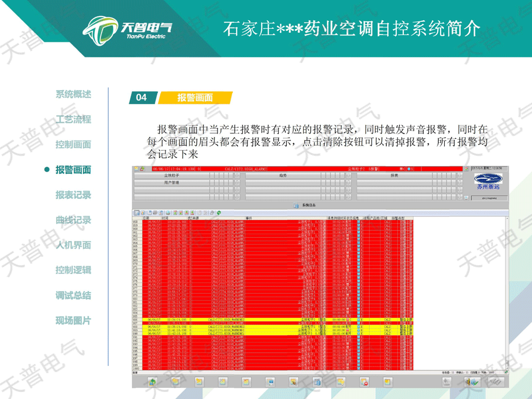Go to 系统概述 in slide sidebar
Screen dimensions: 532x399
coord(73,94)
